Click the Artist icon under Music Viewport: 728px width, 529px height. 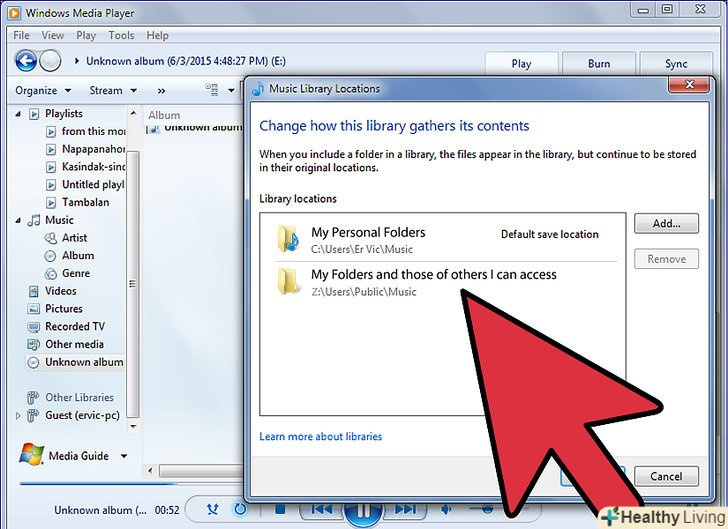click(50, 238)
